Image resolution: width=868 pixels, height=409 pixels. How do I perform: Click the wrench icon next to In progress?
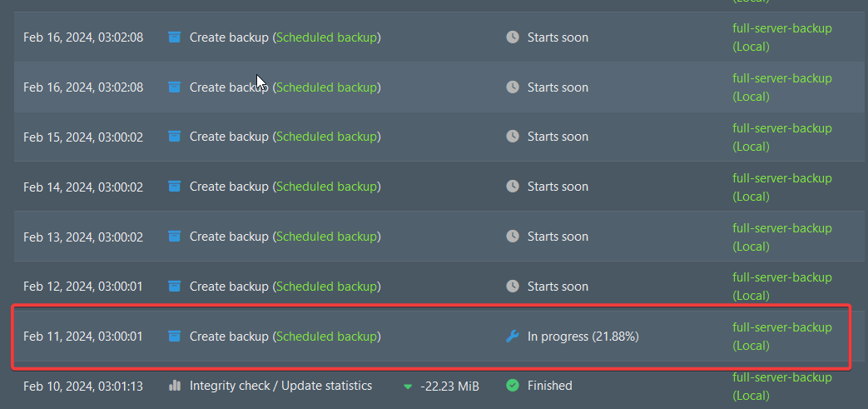[x=513, y=337]
